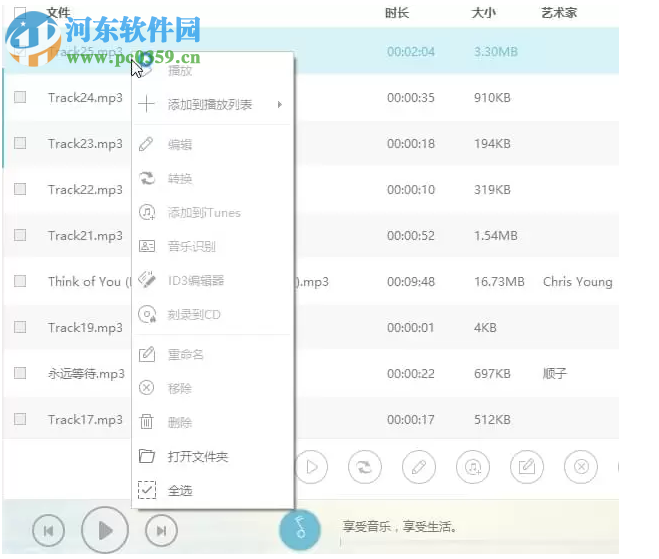Click the 享受音乐，享受生活 slogan text
659x559 pixels.
tap(400, 527)
